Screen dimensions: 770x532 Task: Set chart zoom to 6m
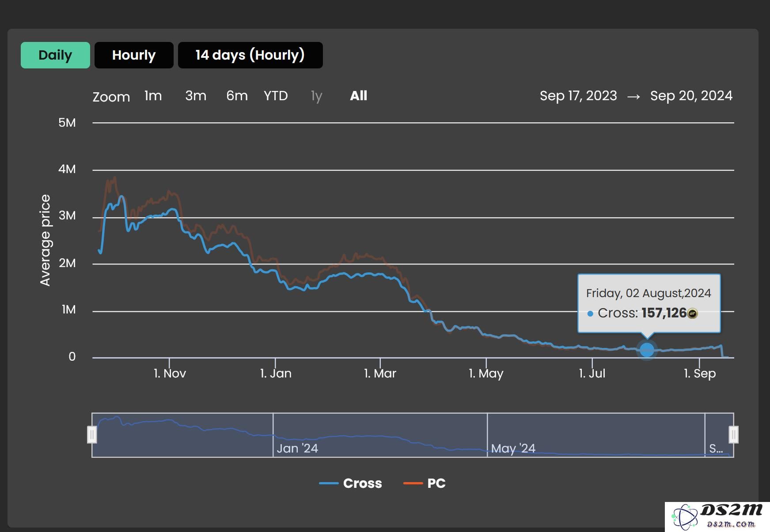pos(237,96)
